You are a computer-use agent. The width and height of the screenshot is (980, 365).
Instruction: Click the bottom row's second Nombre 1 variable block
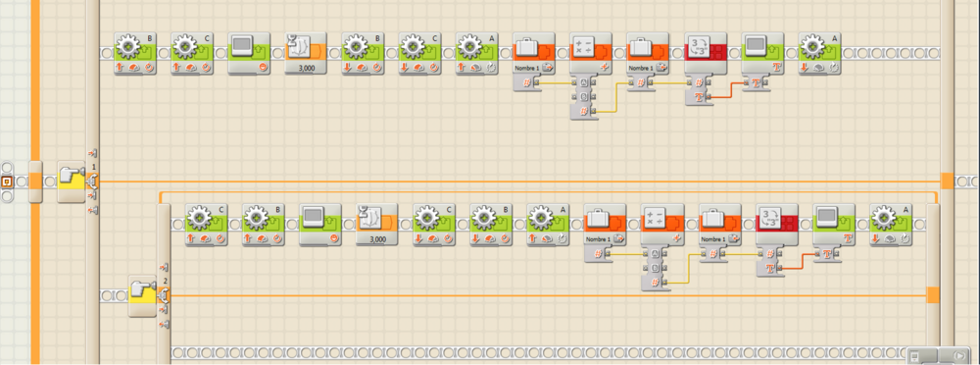719,225
